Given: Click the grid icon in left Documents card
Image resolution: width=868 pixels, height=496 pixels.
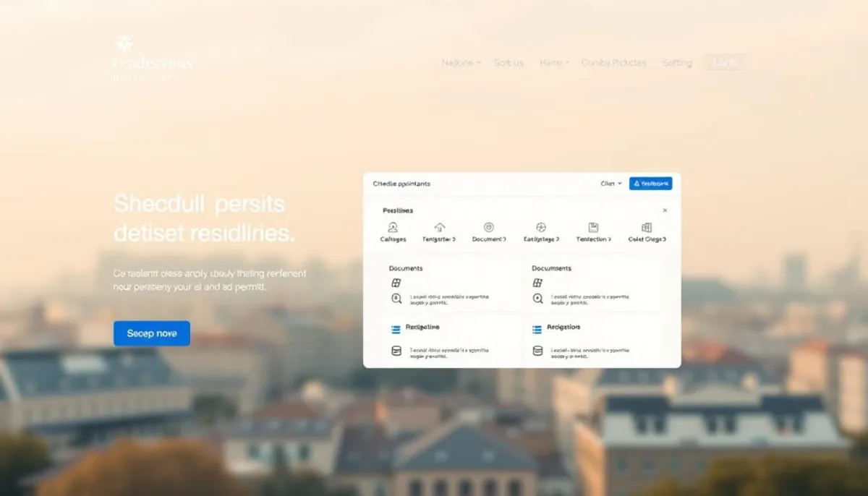Looking at the screenshot, I should click(x=396, y=283).
